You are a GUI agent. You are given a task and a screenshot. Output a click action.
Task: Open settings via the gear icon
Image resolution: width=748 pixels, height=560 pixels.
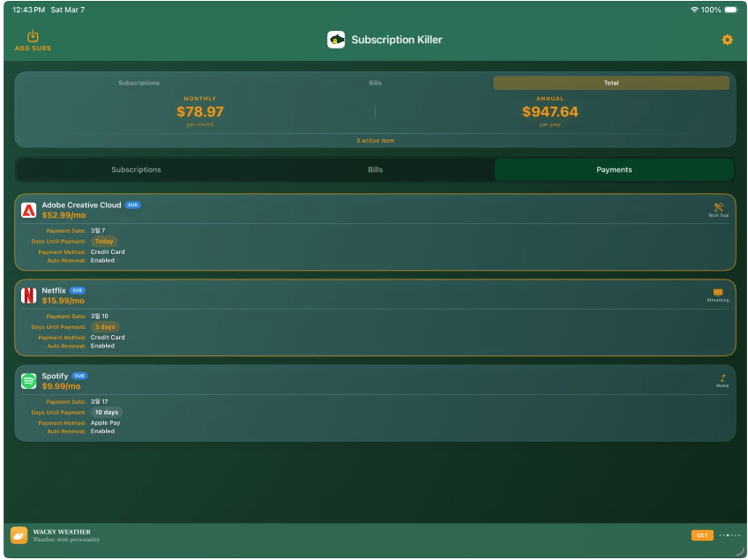(727, 40)
